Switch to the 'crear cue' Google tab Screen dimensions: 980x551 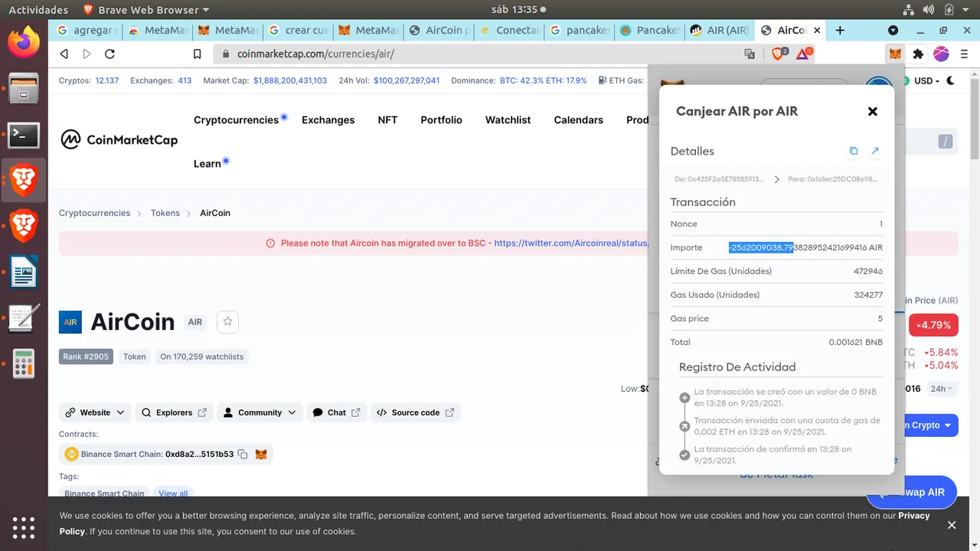coord(299,31)
